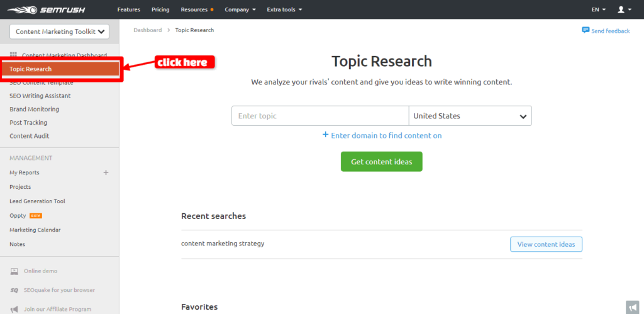
Task: Click the MANAGEMENT section label
Action: [x=31, y=158]
